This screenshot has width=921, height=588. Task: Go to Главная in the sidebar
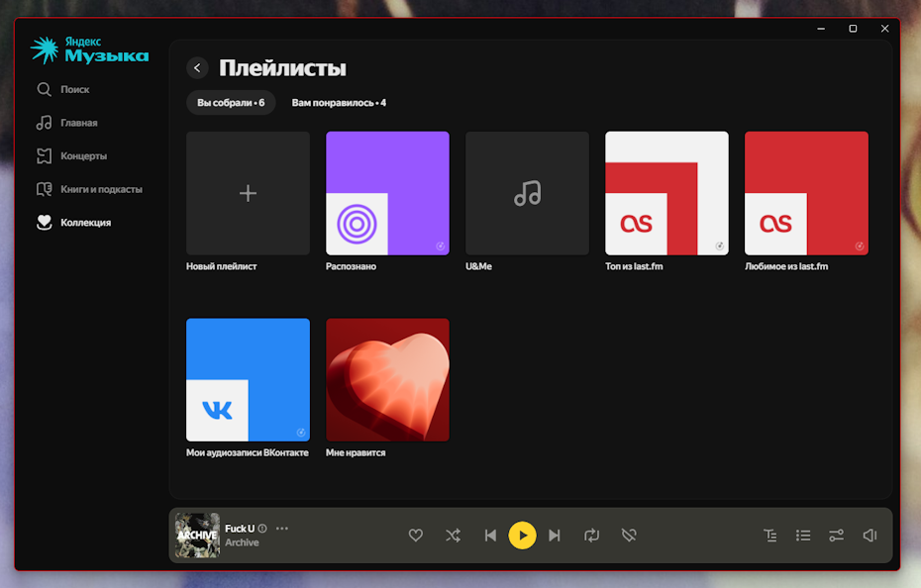(x=78, y=123)
